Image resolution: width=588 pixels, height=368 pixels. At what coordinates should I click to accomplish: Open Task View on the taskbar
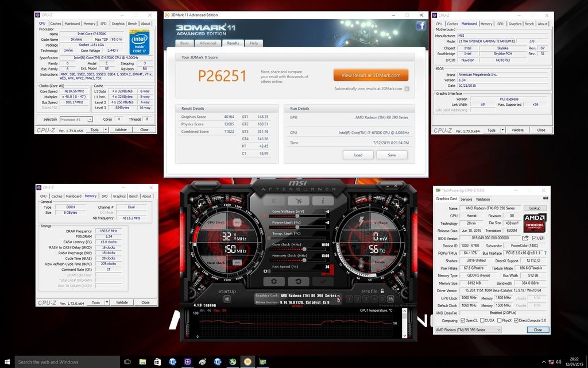[127, 362]
